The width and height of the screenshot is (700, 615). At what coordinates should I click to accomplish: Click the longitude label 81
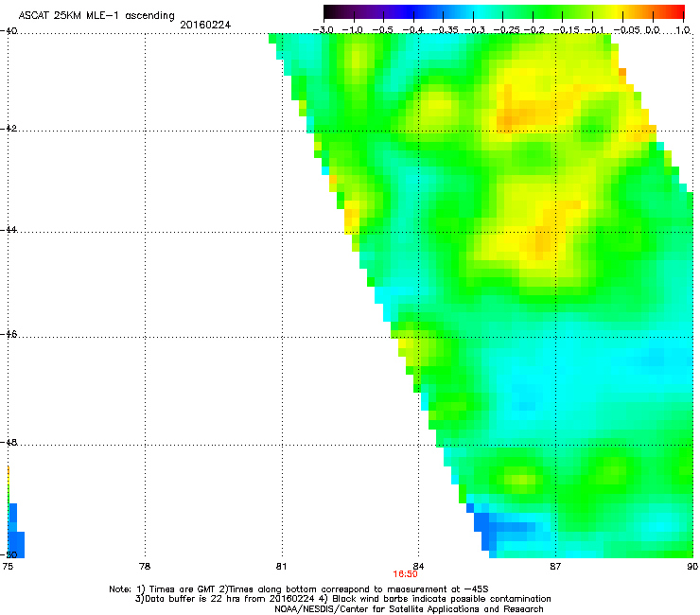[x=281, y=567]
